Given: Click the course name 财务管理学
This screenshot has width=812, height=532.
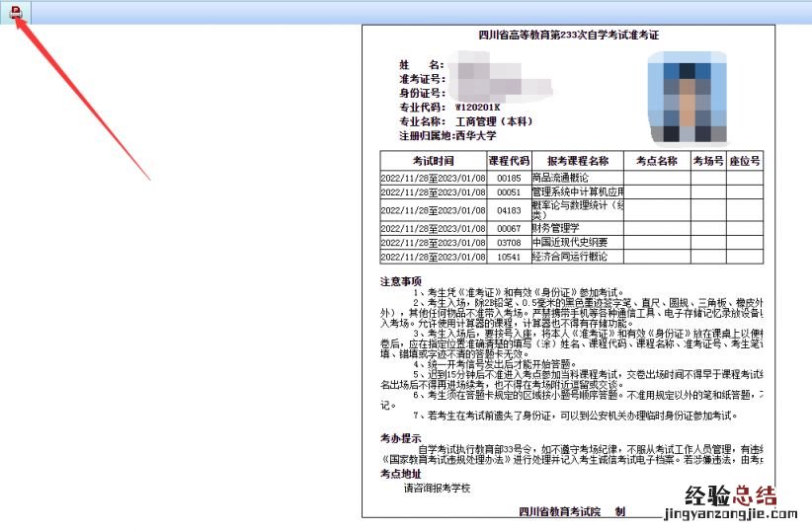Looking at the screenshot, I should click(556, 228).
